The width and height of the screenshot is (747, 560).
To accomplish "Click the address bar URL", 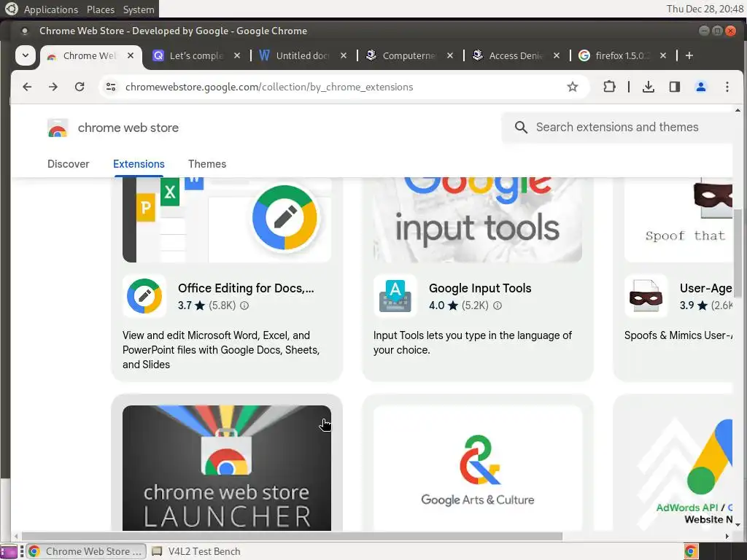I will [x=269, y=87].
